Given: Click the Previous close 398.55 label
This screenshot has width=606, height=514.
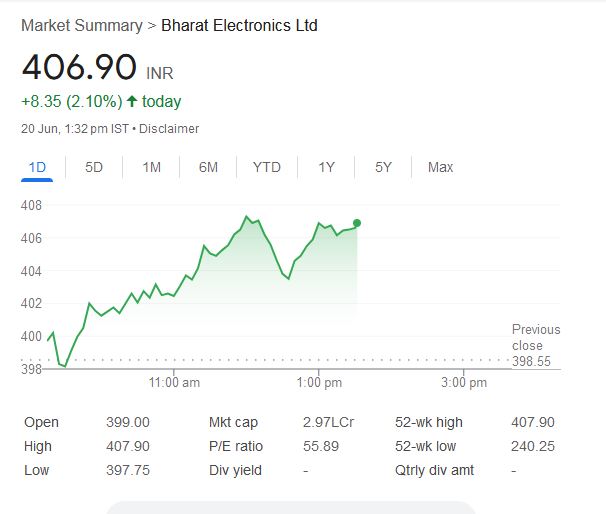Looking at the screenshot, I should point(535,345).
